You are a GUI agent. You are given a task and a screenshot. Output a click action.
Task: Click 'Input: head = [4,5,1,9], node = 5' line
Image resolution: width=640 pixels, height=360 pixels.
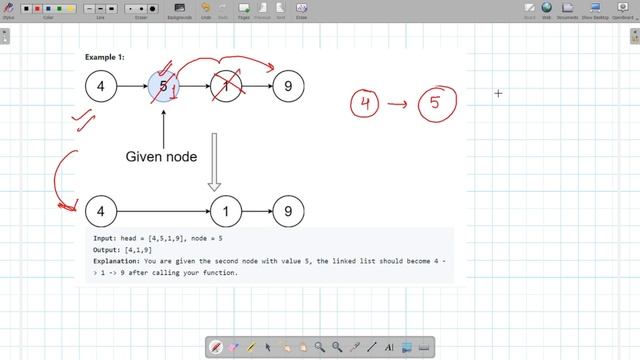(x=158, y=238)
